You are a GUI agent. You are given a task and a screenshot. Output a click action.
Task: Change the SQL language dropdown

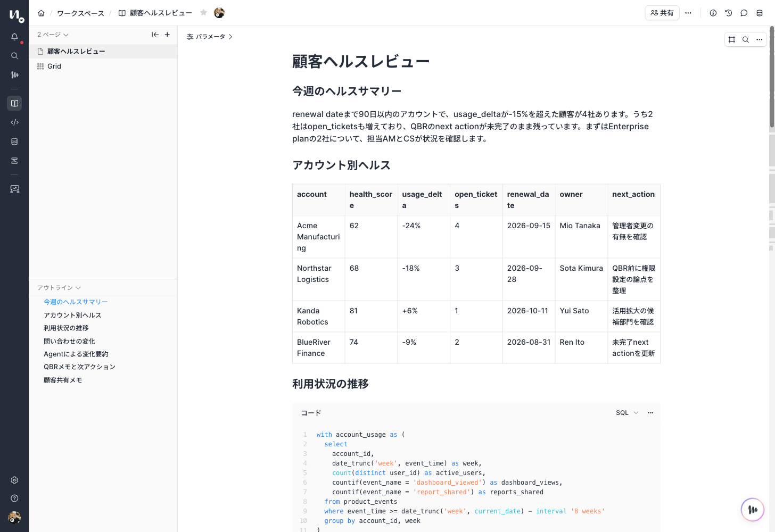[627, 413]
